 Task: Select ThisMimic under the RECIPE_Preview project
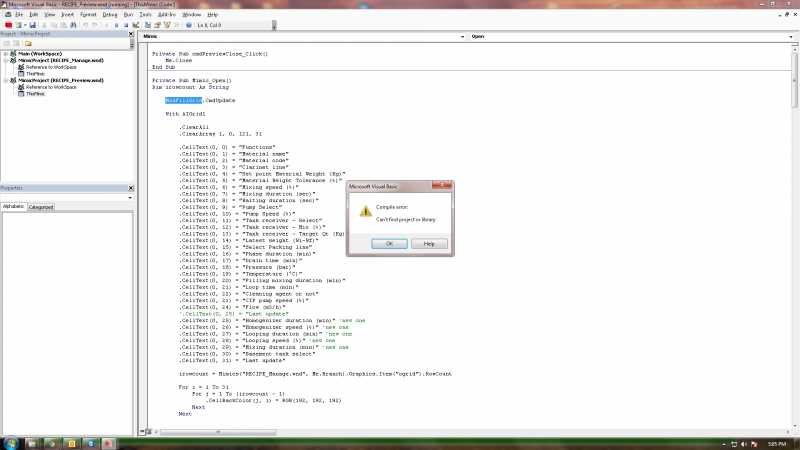click(36, 94)
